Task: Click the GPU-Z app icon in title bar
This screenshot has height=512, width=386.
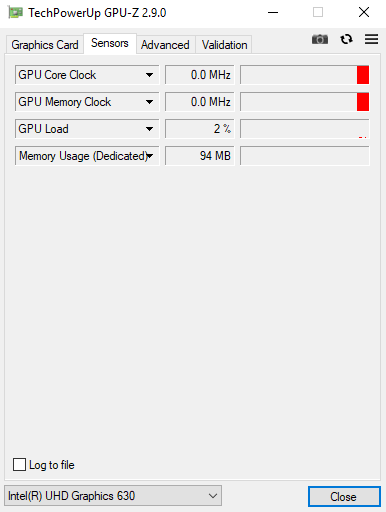Action: [15, 13]
